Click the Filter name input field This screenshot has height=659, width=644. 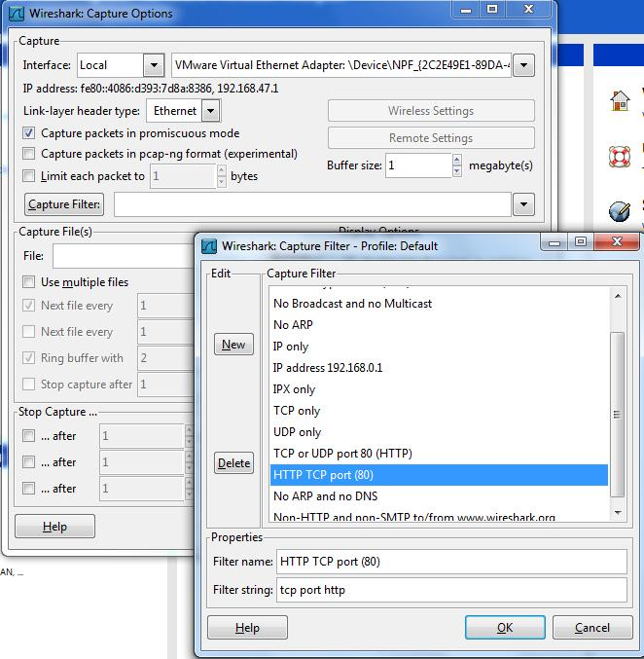(x=451, y=562)
